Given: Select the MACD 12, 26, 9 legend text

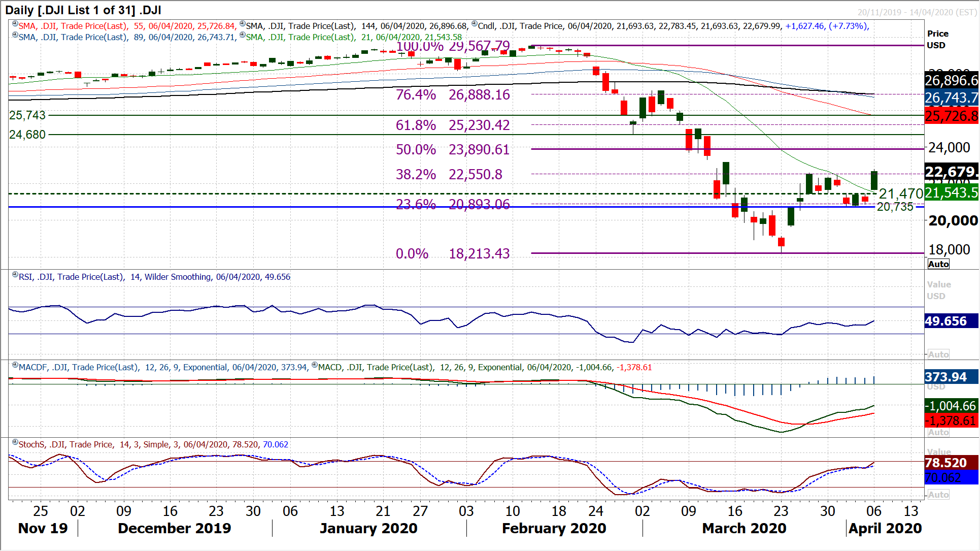Looking at the screenshot, I should pyautogui.click(x=485, y=367).
